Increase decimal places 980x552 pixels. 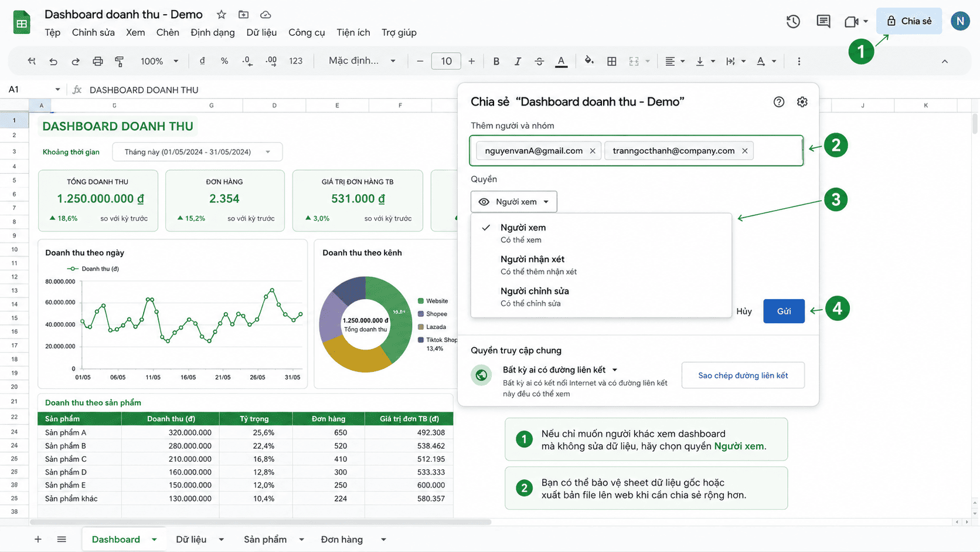271,61
